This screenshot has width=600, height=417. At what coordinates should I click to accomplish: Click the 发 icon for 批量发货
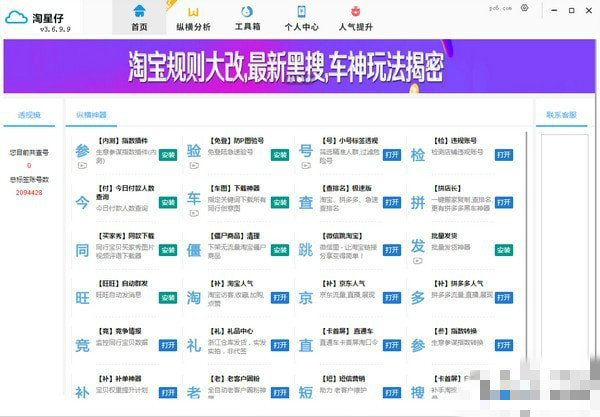click(x=417, y=246)
